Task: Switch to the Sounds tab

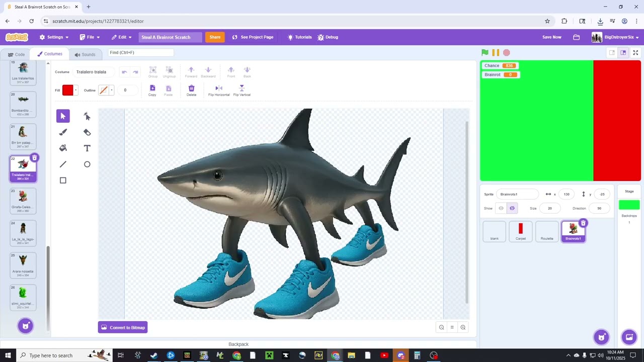Action: (85, 54)
